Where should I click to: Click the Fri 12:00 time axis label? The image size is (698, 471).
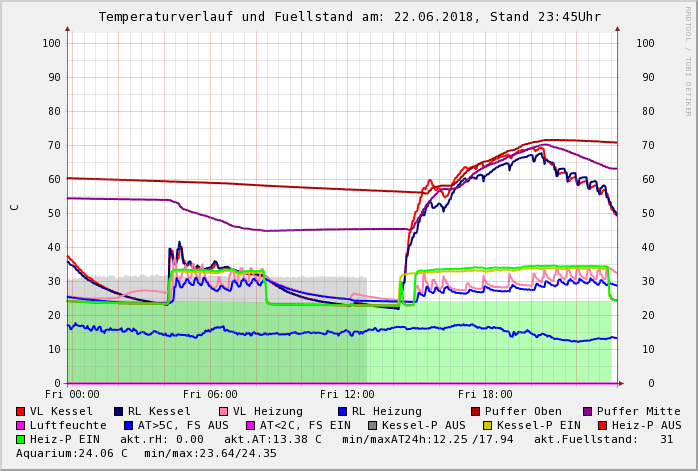coord(347,394)
